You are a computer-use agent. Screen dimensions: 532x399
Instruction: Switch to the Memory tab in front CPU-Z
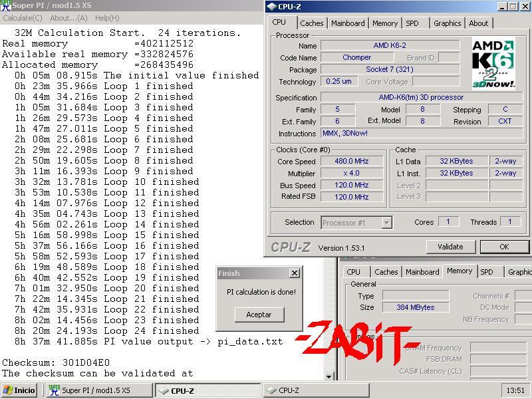(x=385, y=23)
